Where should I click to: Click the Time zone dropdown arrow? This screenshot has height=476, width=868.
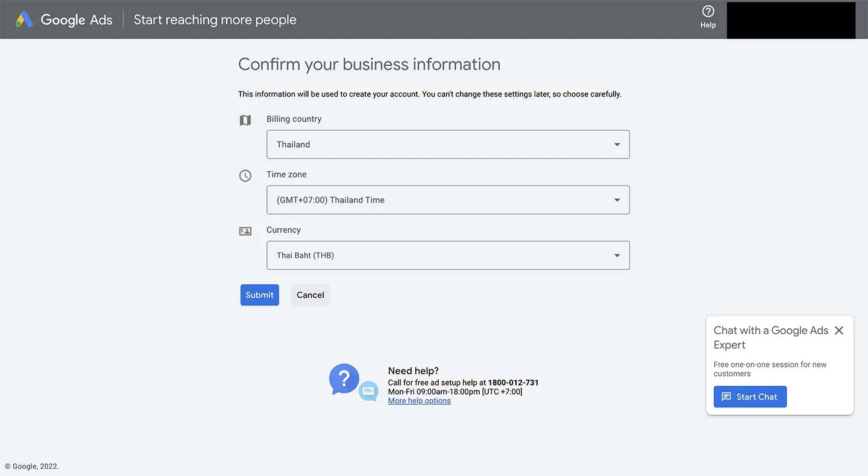(617, 200)
